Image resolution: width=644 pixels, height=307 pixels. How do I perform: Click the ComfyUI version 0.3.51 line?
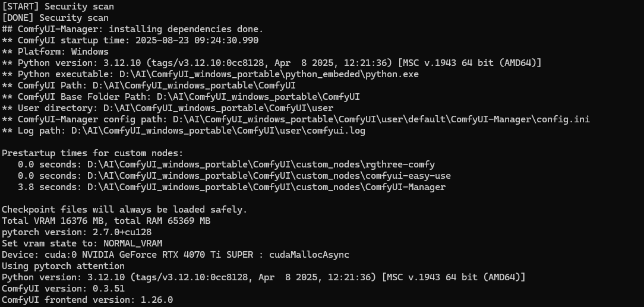point(63,289)
